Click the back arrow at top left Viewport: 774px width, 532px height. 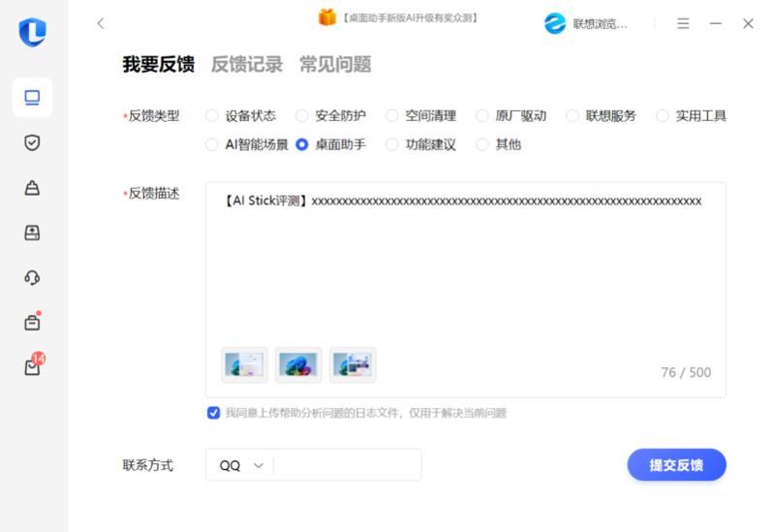point(101,23)
